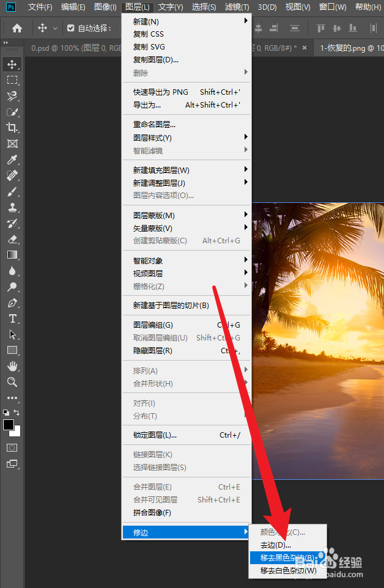
Task: Open the 视图(V) menu
Action: point(298,7)
